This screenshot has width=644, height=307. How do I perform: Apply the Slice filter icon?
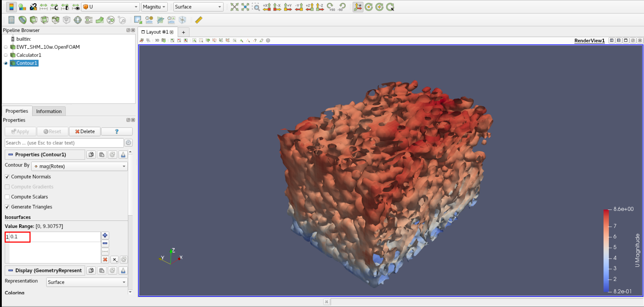point(44,20)
